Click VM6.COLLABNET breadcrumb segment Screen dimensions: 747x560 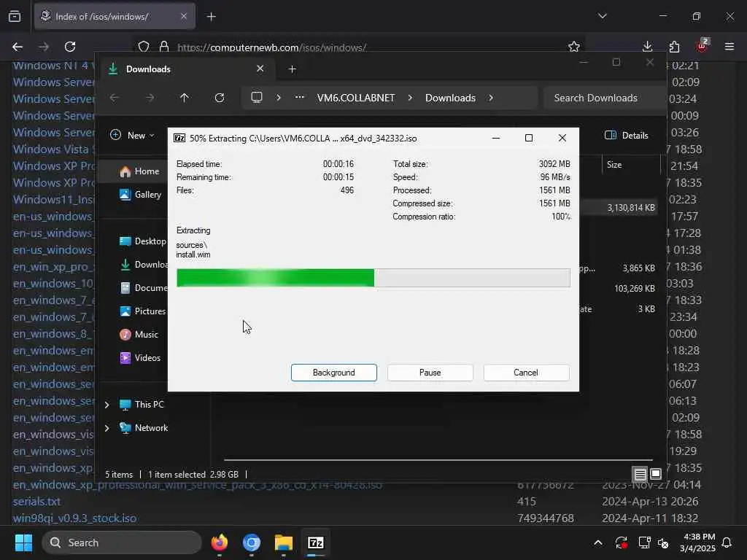click(x=356, y=98)
